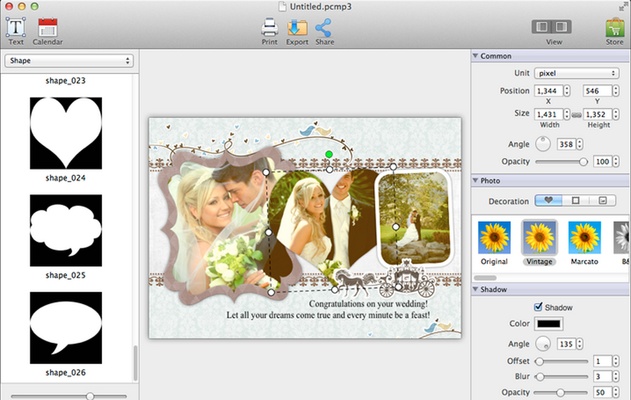Image resolution: width=631 pixels, height=400 pixels.
Task: Click the Print icon
Action: [269, 27]
